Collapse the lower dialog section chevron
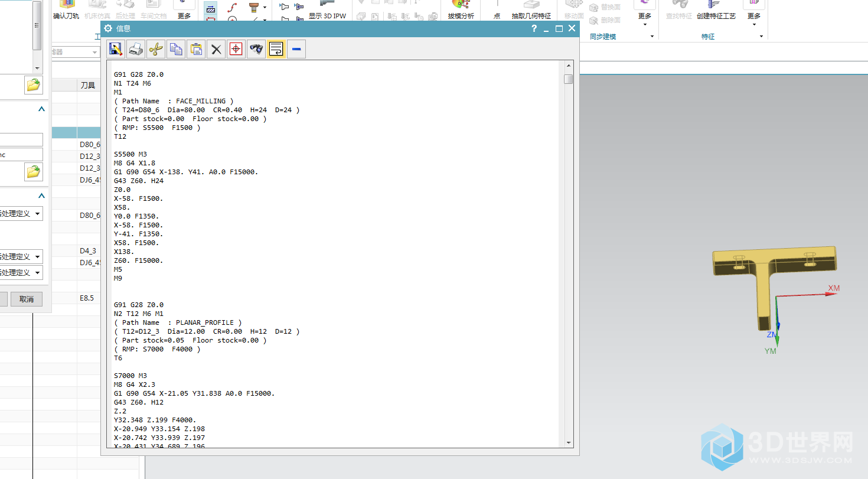Viewport: 868px width, 479px height. pyautogui.click(x=41, y=195)
